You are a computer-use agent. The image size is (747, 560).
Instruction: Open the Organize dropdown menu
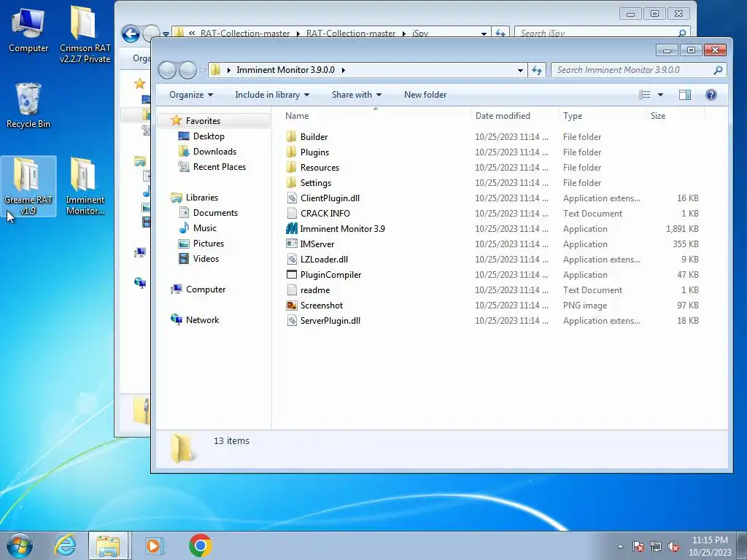tap(191, 95)
